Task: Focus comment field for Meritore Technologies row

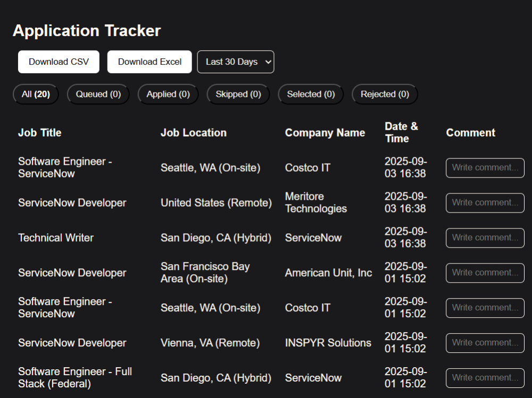Action: coord(485,203)
